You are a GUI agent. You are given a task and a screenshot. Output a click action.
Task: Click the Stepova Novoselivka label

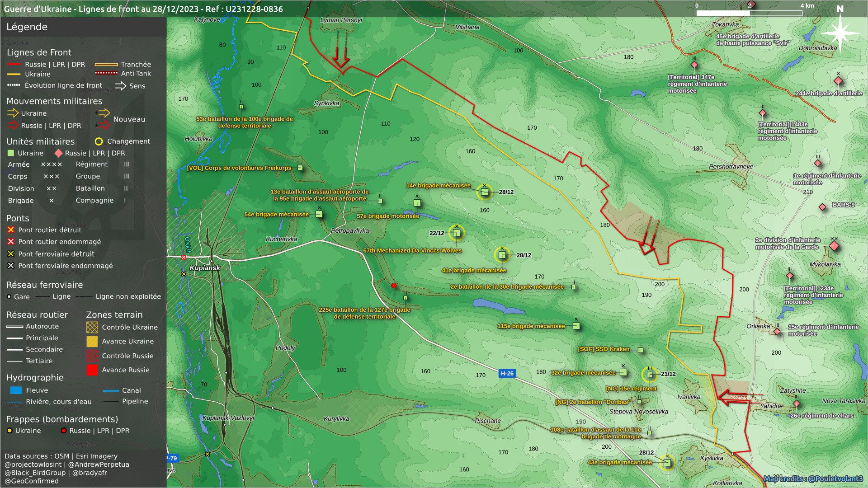(638, 412)
